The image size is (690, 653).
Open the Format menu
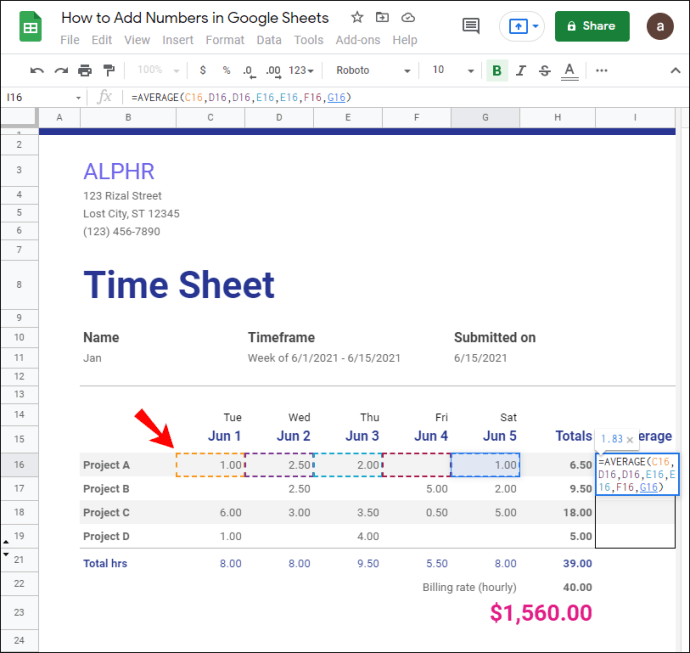pyautogui.click(x=225, y=40)
